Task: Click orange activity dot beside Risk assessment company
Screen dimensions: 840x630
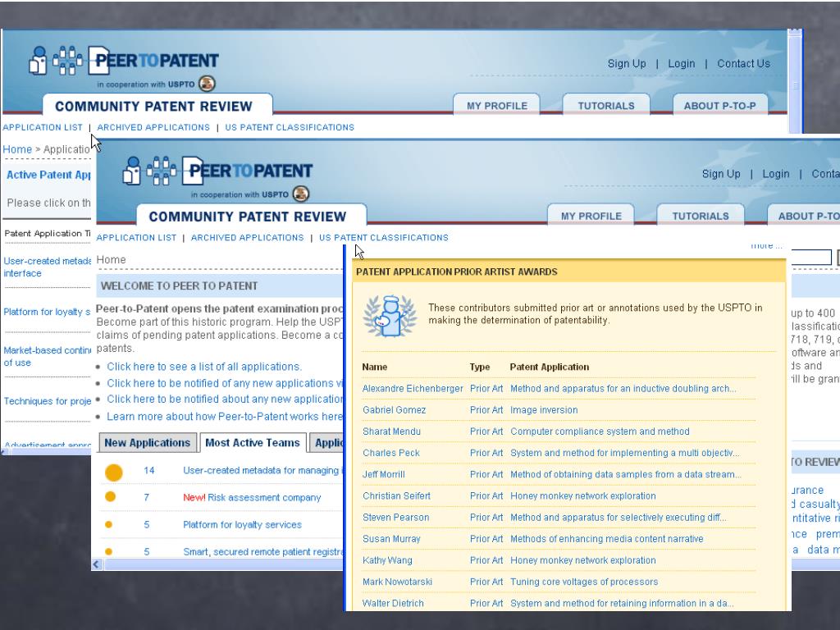Action: (x=111, y=496)
